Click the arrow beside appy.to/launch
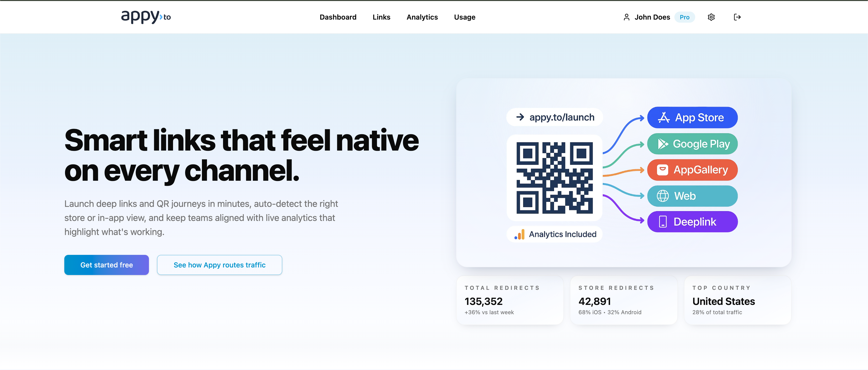This screenshot has height=370, width=868. tap(520, 117)
